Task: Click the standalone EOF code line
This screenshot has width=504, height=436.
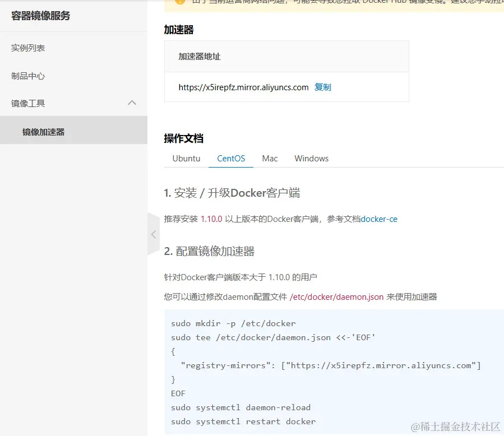Action: [x=178, y=393]
